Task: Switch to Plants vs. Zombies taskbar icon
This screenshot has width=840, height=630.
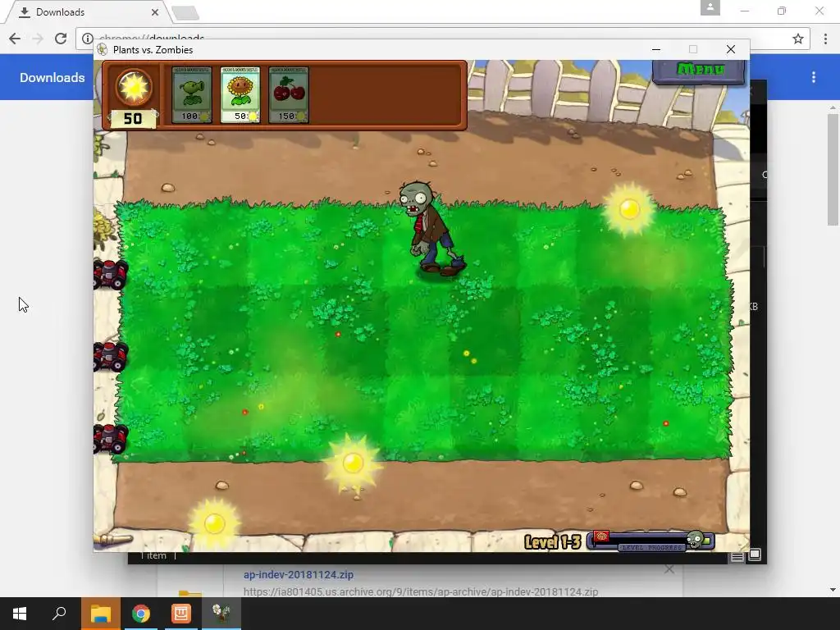Action: (x=221, y=614)
